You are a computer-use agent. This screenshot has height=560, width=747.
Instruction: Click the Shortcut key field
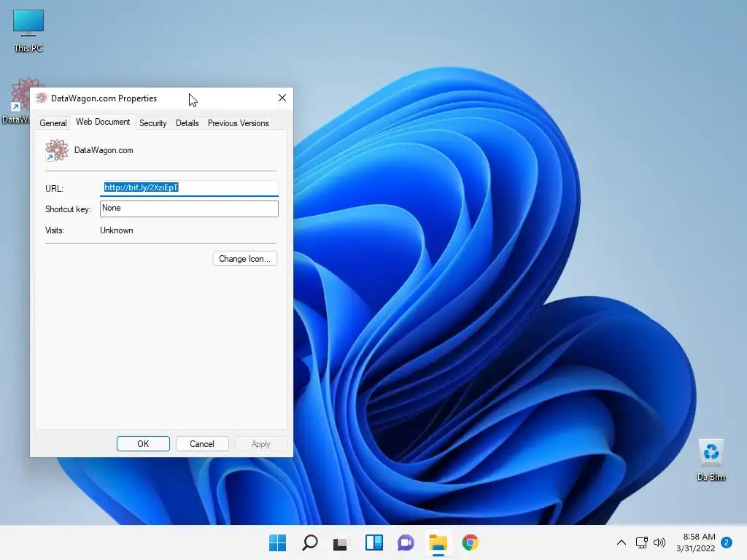click(x=189, y=209)
